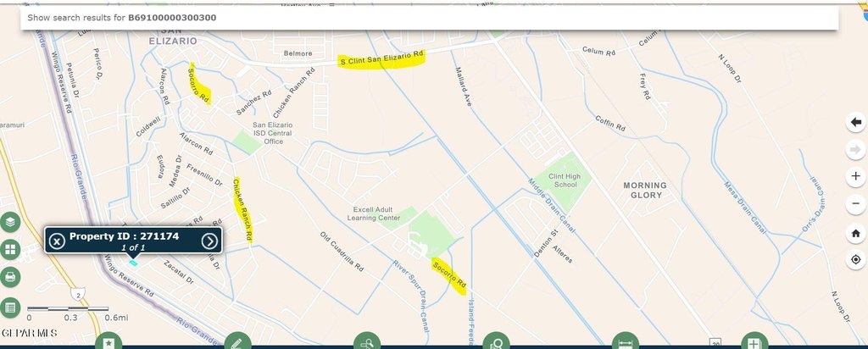The width and height of the screenshot is (868, 349).
Task: Click the Fresnillo Dr street label
Action: [204, 174]
